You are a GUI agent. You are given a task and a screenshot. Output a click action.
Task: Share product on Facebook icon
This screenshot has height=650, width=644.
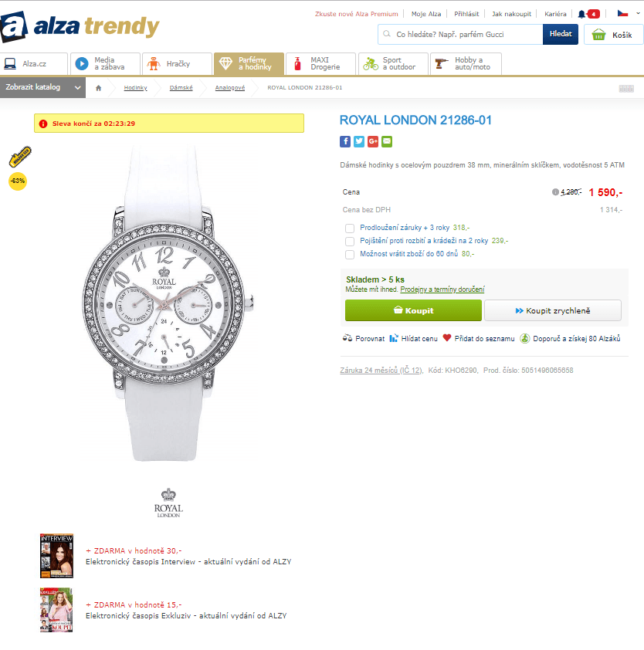point(345,141)
